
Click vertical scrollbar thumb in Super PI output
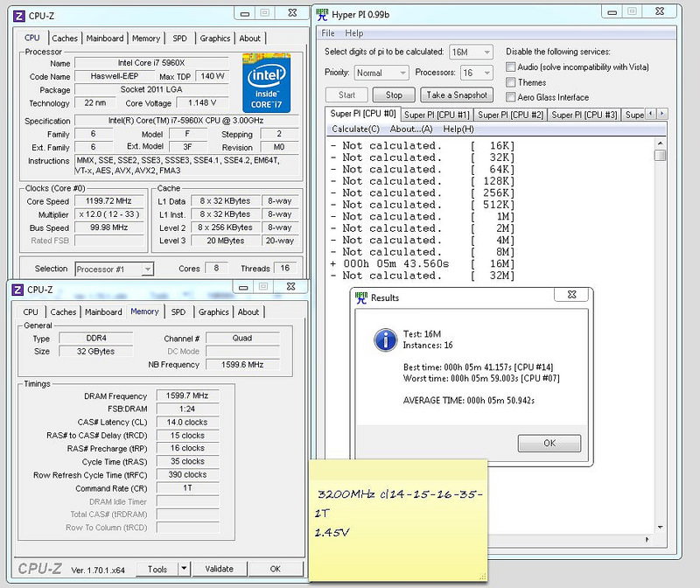click(660, 156)
